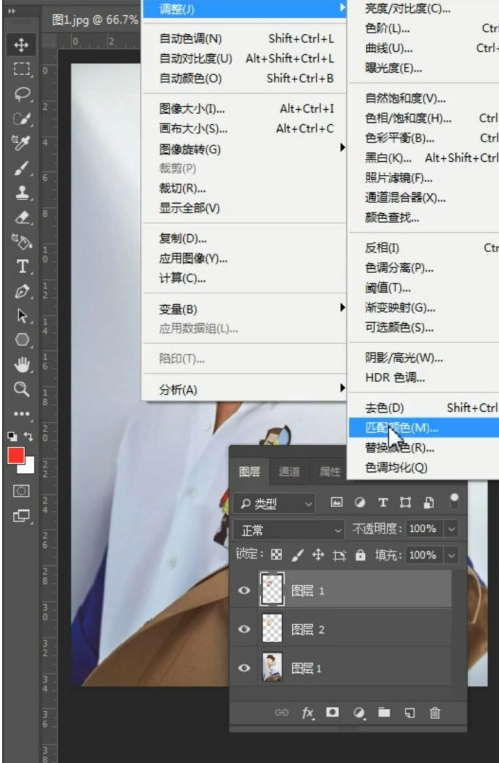Toggle lock all padlock icon

pos(360,555)
